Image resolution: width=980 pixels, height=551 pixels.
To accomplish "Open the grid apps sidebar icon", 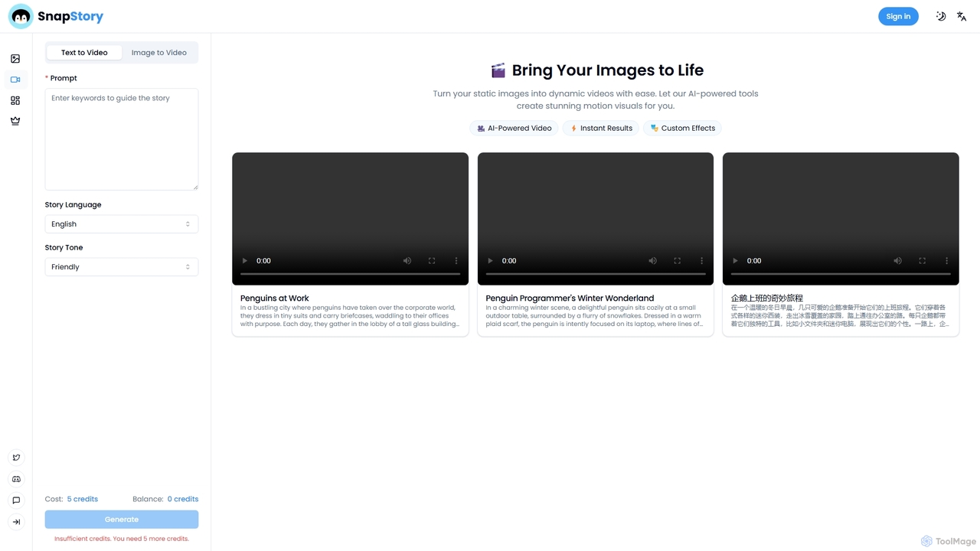I will [x=15, y=100].
